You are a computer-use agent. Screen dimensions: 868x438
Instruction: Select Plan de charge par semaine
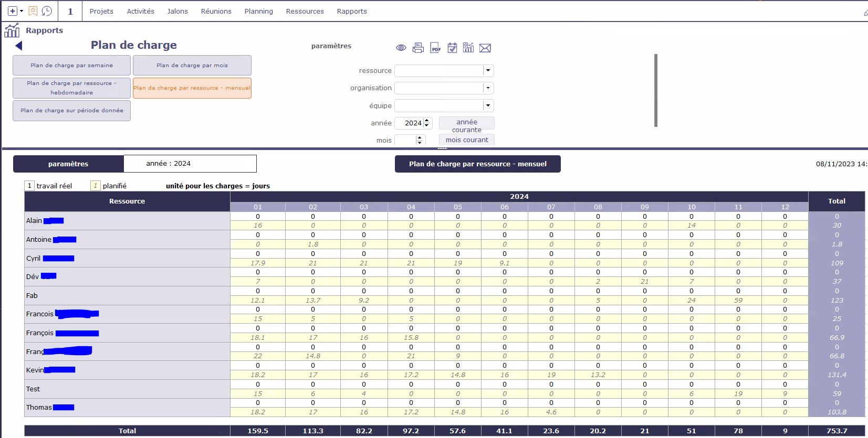[71, 66]
